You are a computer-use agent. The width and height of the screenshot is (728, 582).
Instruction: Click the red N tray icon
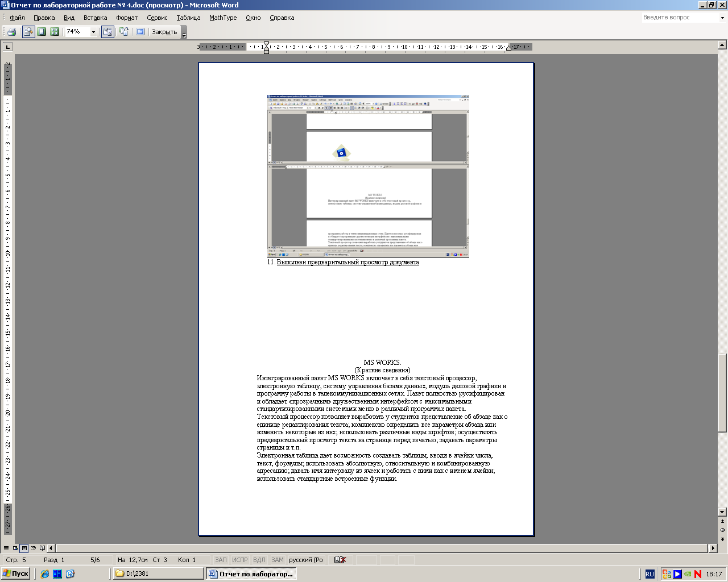(x=698, y=574)
